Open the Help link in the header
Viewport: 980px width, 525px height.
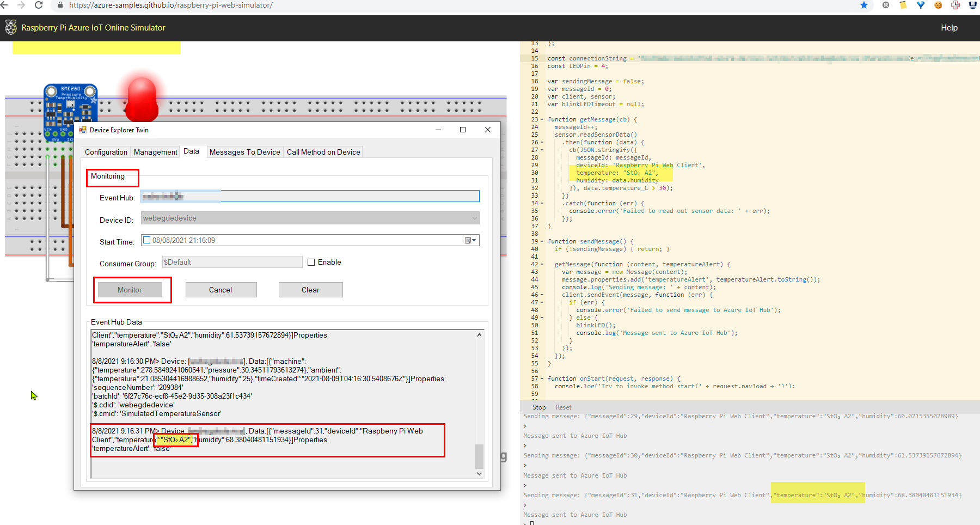pyautogui.click(x=949, y=28)
